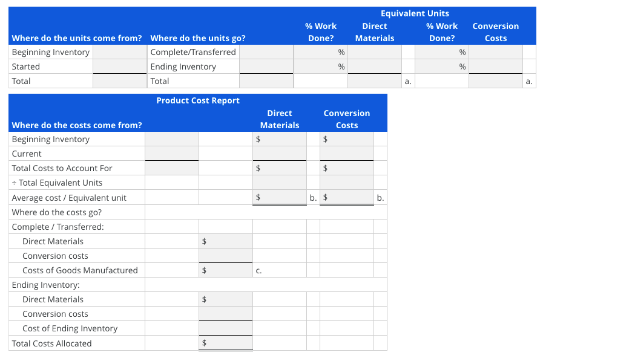Select Total Costs to Account For materials cell
The image size is (632, 364).
pos(280,168)
